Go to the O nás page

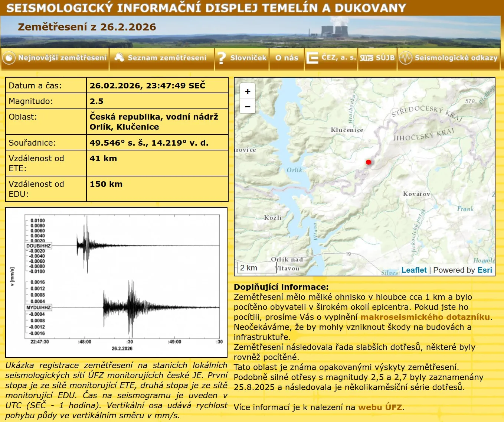pyautogui.click(x=287, y=58)
